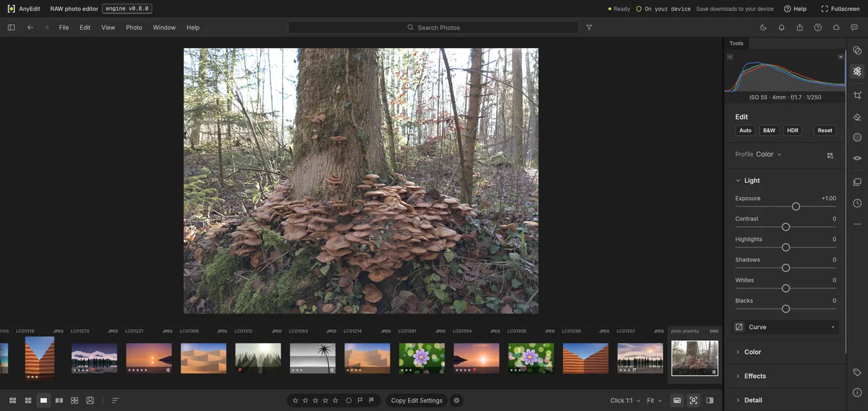The height and width of the screenshot is (411, 868).
Task: Toggle the face detection overlay button
Action: pyautogui.click(x=693, y=400)
